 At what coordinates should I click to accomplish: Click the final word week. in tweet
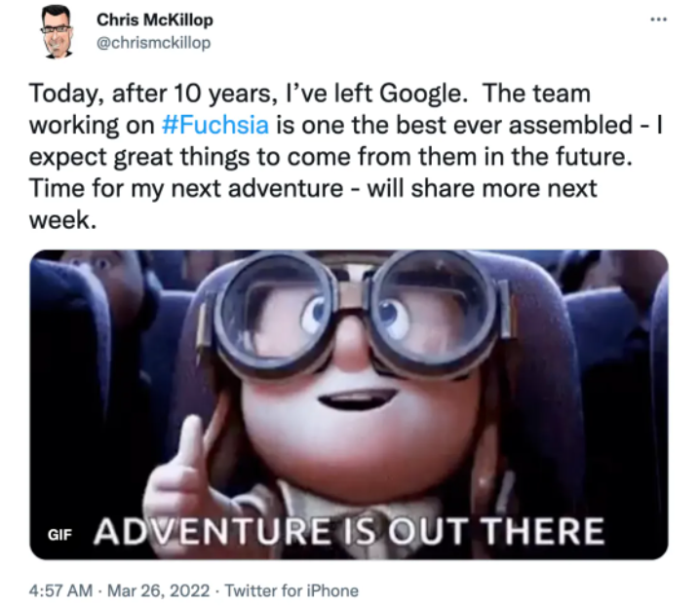[63, 220]
